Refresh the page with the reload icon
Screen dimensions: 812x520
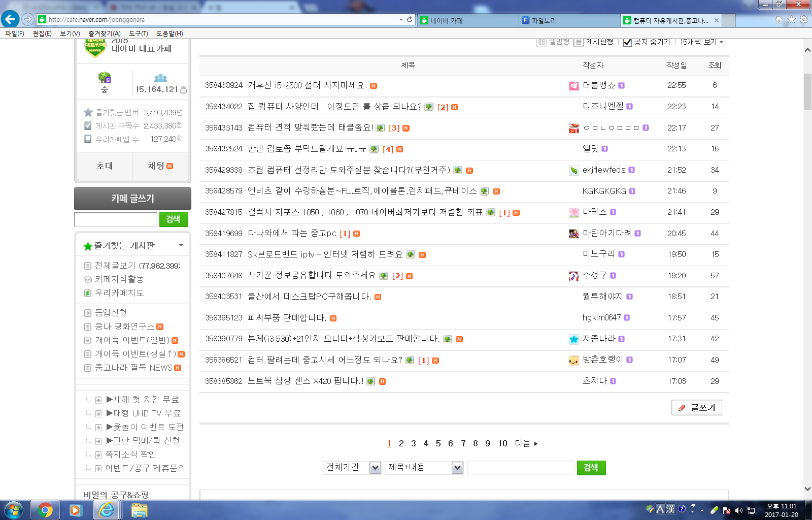click(x=410, y=19)
